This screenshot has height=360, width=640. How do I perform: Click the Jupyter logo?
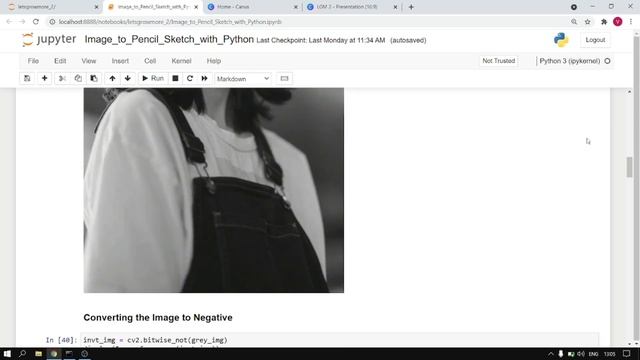[x=49, y=40]
